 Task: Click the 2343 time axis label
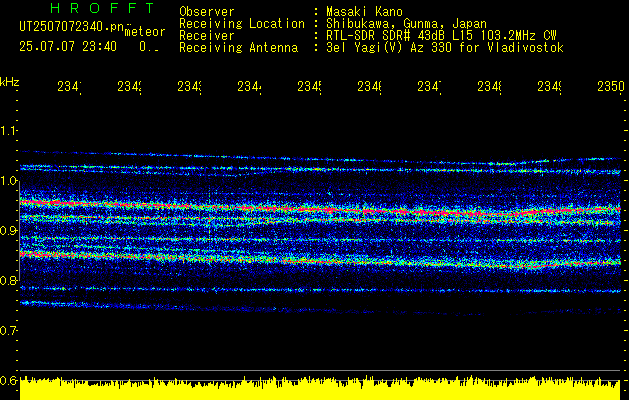pos(189,86)
